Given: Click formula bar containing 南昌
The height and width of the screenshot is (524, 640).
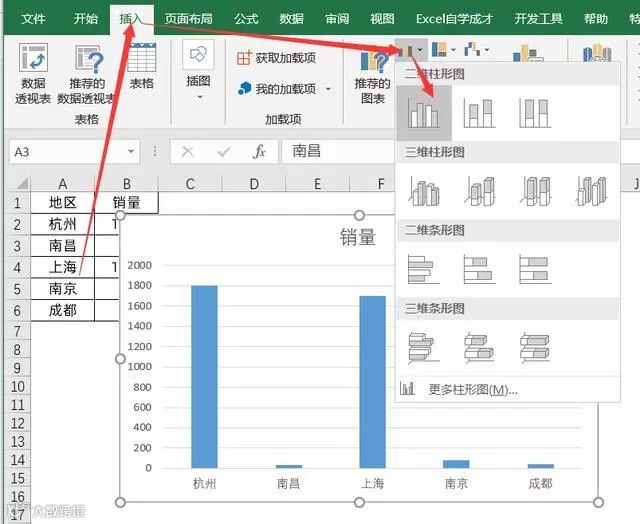Looking at the screenshot, I should click(x=338, y=152).
